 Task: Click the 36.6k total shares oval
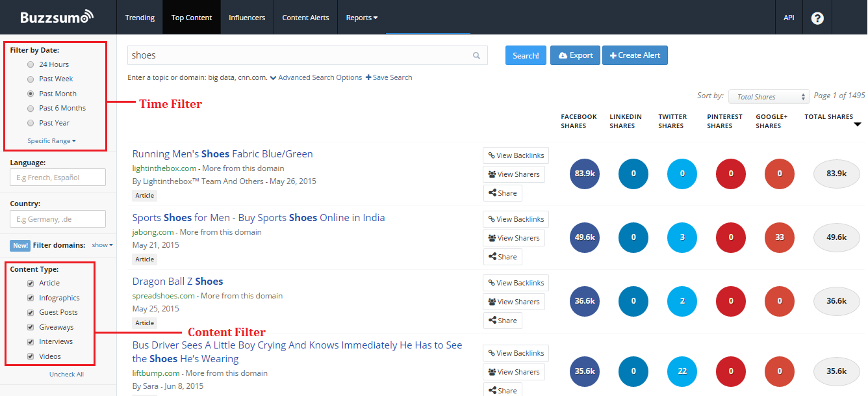(837, 301)
